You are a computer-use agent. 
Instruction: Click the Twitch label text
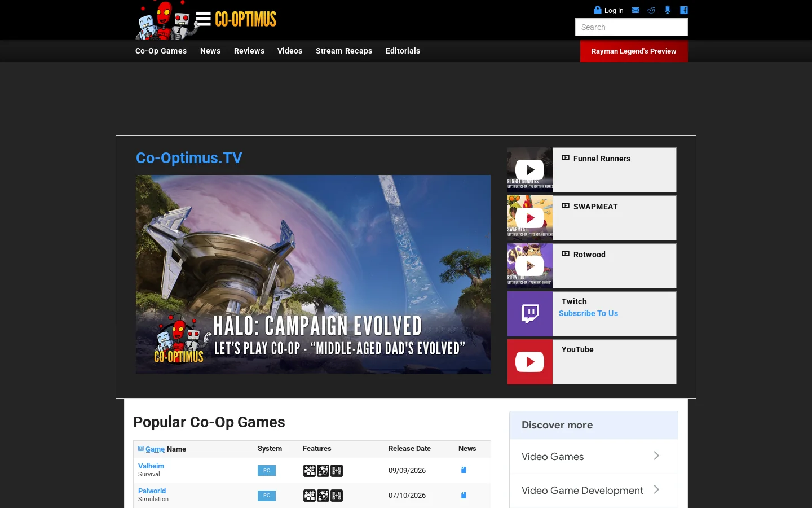[574, 301]
